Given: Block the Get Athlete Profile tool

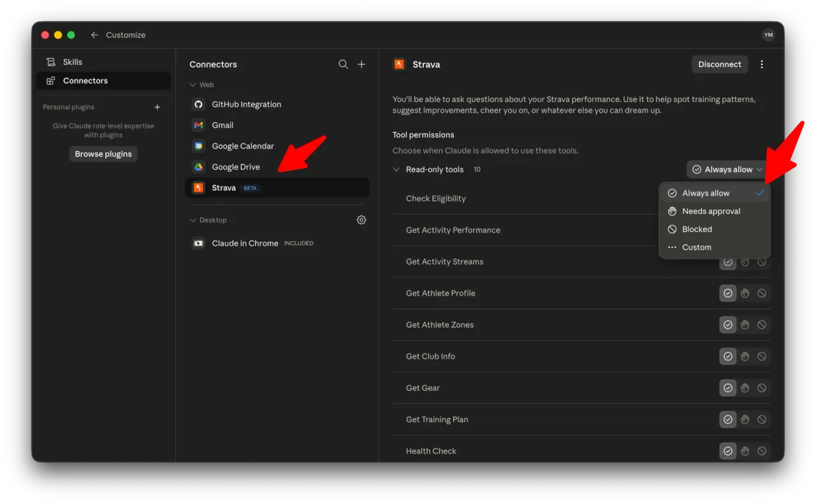Looking at the screenshot, I should tap(762, 293).
